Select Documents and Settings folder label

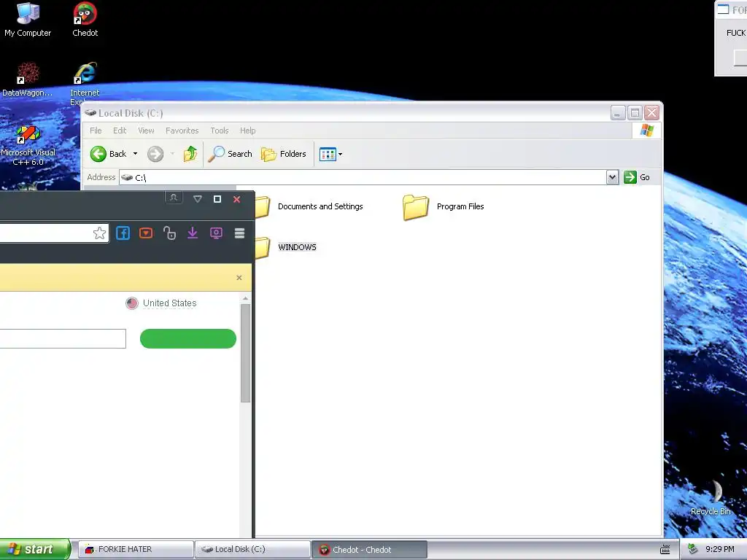click(320, 206)
